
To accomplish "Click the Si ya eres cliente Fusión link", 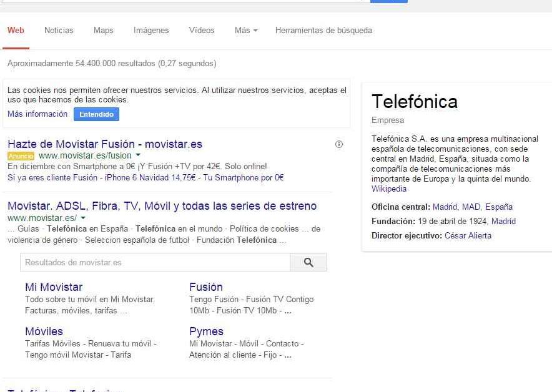I will (x=52, y=178).
